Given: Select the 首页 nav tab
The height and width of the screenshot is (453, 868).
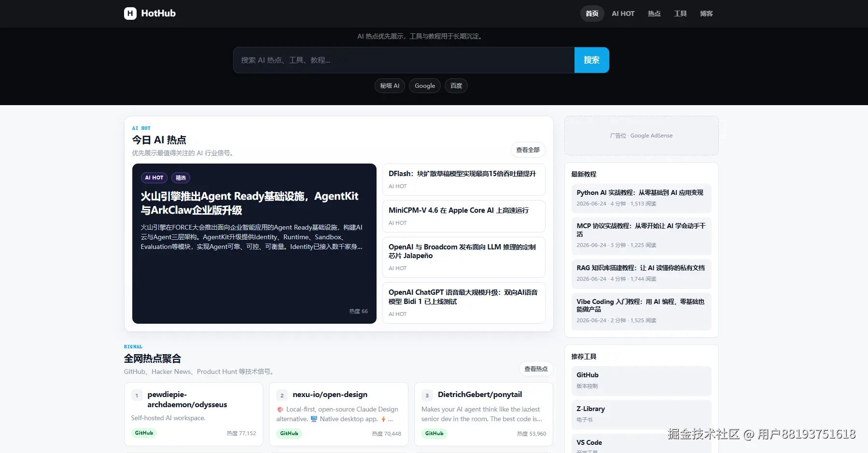Looking at the screenshot, I should [592, 14].
